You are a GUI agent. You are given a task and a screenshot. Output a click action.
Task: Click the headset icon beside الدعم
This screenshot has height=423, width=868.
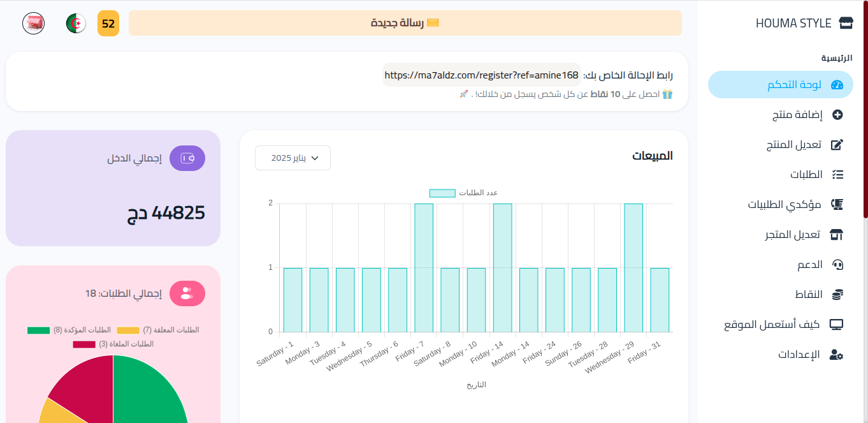coord(838,265)
